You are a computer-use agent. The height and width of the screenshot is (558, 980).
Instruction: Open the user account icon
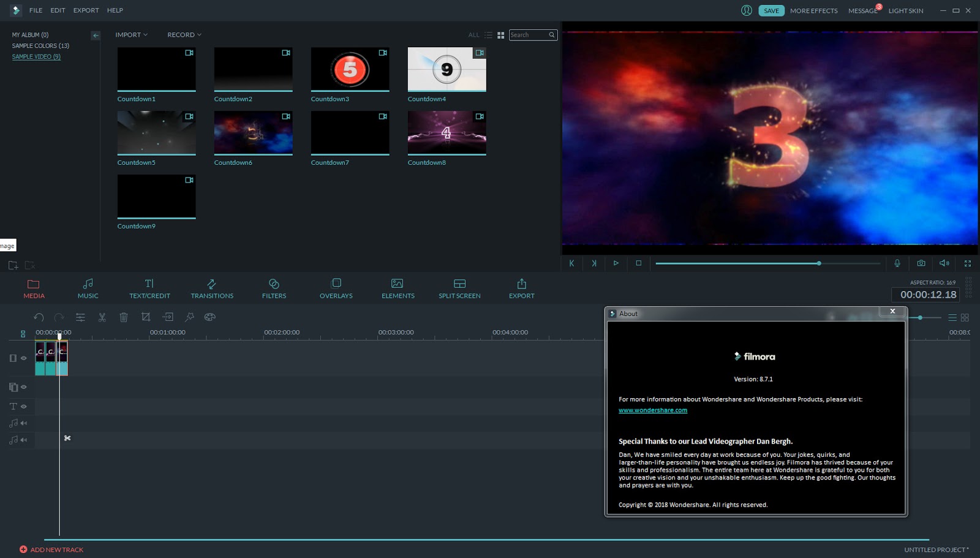point(747,10)
